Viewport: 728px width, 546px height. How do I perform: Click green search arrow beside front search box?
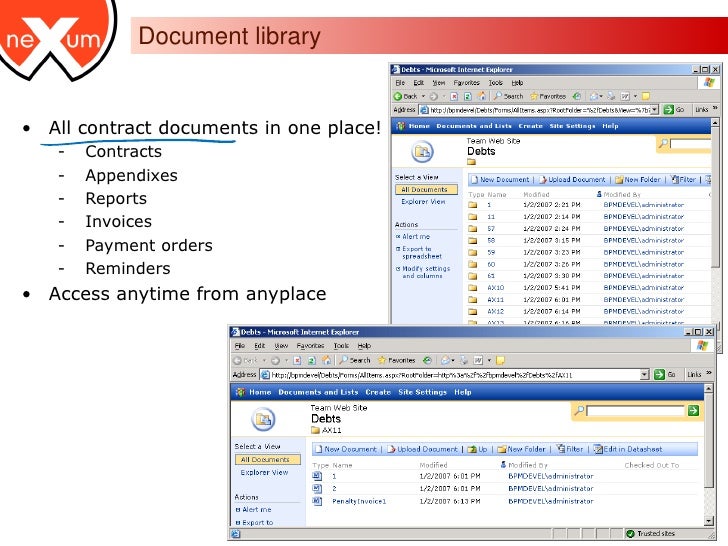(693, 410)
